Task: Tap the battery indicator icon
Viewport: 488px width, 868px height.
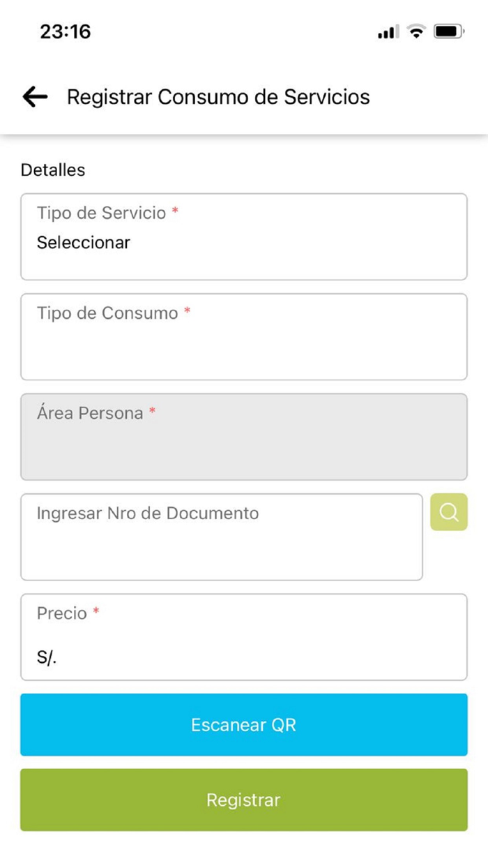Action: coord(447,31)
